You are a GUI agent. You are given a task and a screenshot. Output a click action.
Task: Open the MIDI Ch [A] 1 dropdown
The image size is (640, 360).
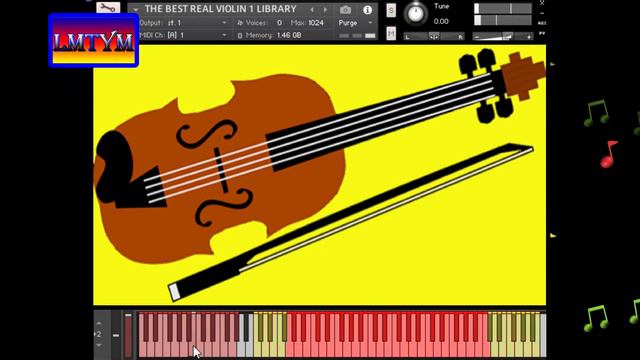(183, 35)
